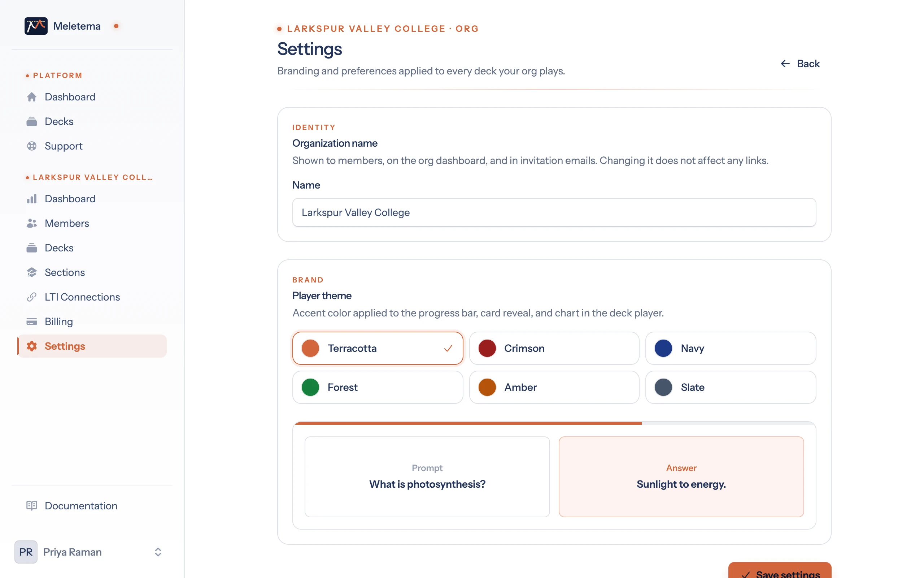The height and width of the screenshot is (578, 924).
Task: Click the checkmark in the Terracotta option
Action: coord(448,348)
